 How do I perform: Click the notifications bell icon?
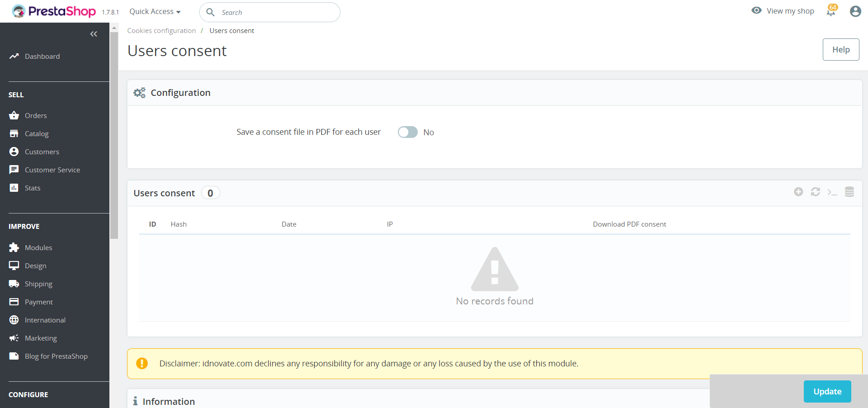click(x=831, y=11)
